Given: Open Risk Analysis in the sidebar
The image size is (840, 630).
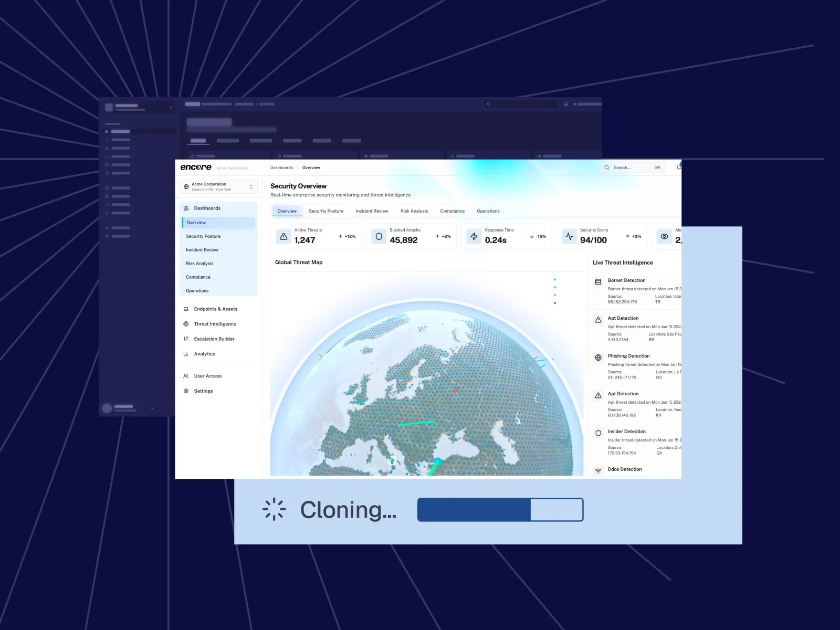Looking at the screenshot, I should (199, 264).
